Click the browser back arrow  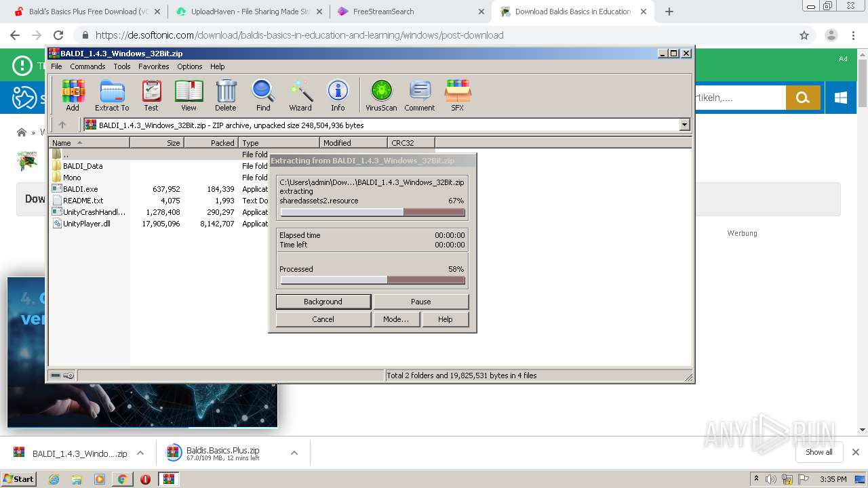click(15, 35)
